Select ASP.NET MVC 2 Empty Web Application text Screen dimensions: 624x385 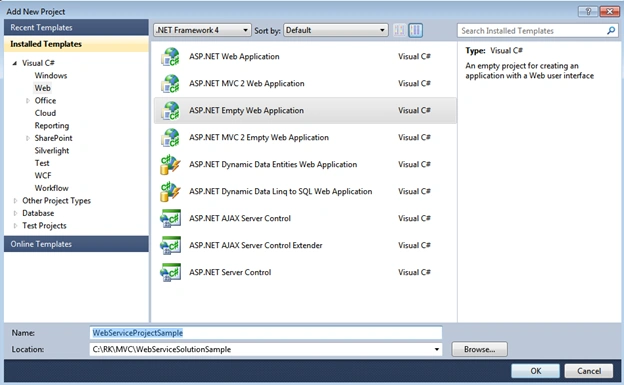[x=259, y=138]
